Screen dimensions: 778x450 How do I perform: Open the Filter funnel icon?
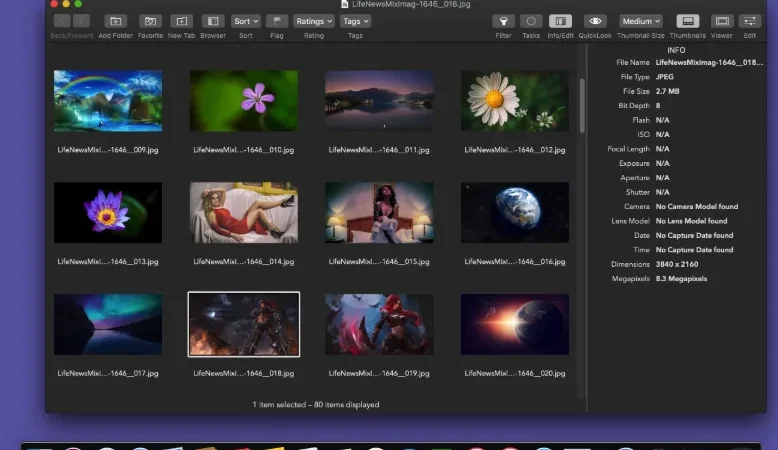pyautogui.click(x=503, y=21)
